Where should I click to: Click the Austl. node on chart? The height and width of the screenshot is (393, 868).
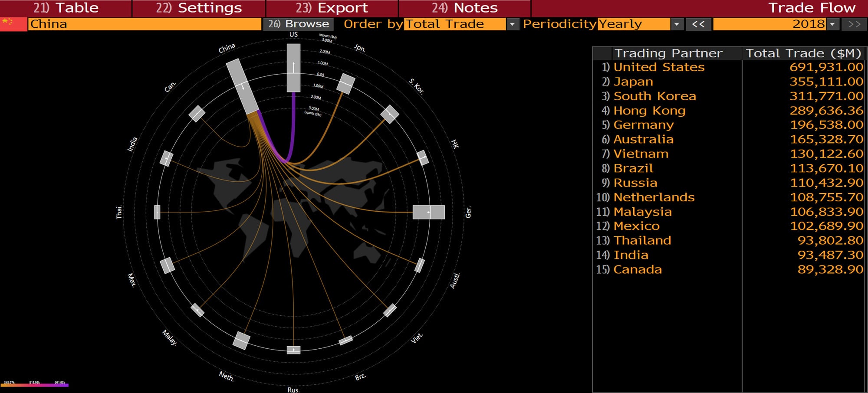(x=419, y=265)
